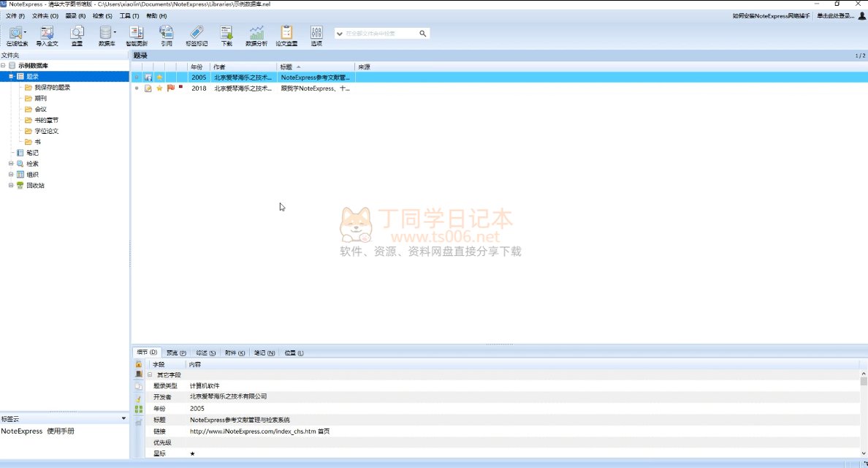Open the 帮助 (H) menu
Image resolution: width=868 pixels, height=468 pixels.
tap(156, 16)
